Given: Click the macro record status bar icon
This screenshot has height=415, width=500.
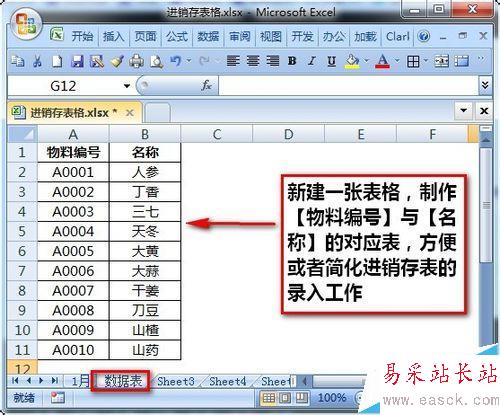Looking at the screenshot, I should tap(57, 397).
